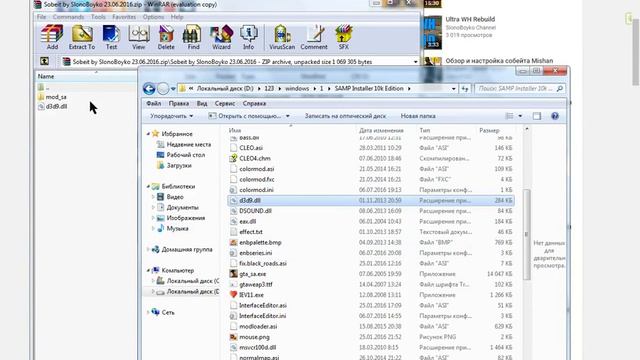Click the WinRAR Add icon

click(52, 37)
